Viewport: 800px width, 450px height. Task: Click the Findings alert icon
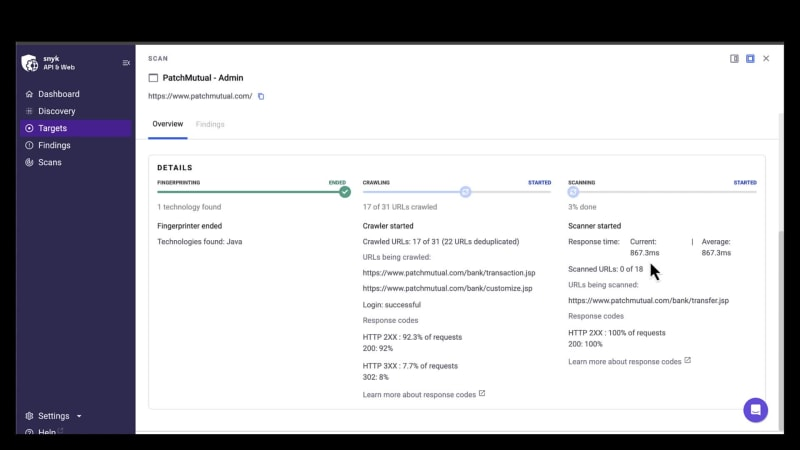pos(29,145)
